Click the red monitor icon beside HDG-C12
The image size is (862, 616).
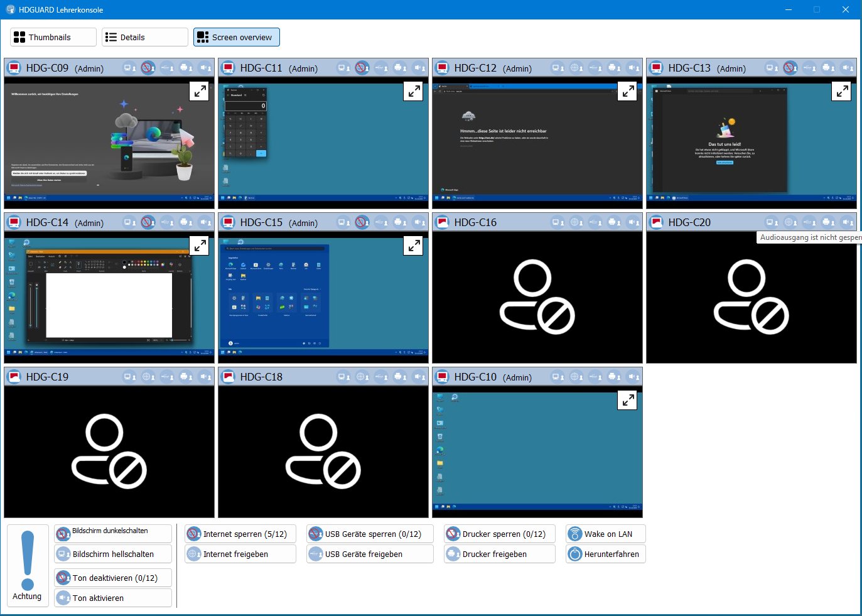(x=443, y=68)
